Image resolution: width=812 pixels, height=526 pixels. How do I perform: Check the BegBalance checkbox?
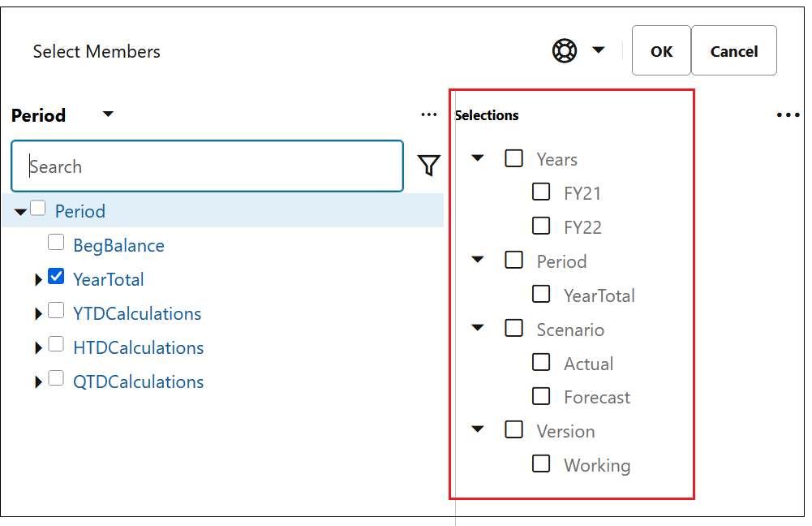(56, 242)
